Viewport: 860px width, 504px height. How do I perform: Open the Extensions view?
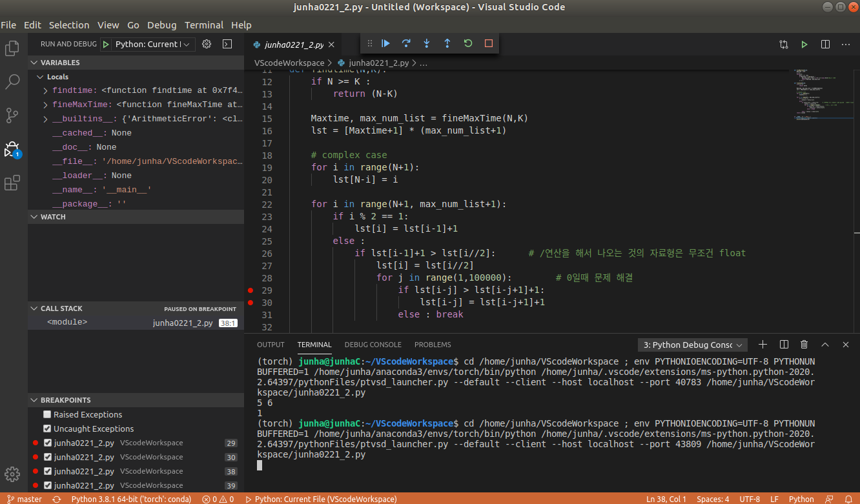[x=12, y=183]
